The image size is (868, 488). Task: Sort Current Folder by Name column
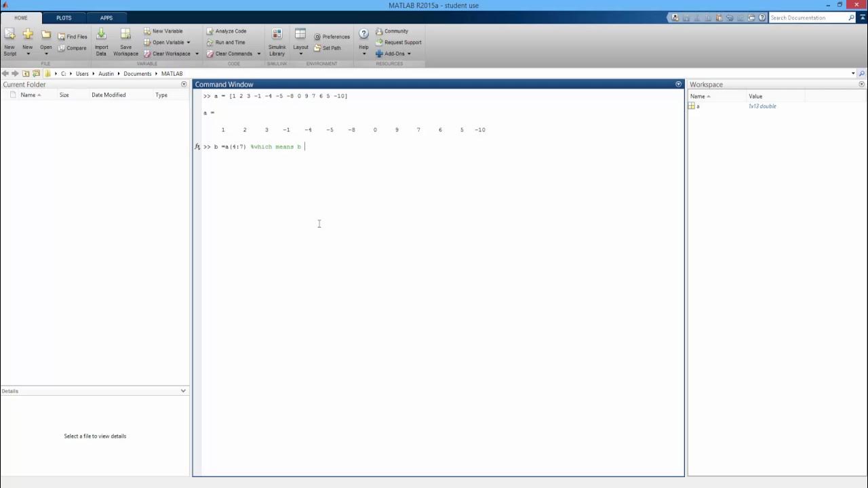32,95
